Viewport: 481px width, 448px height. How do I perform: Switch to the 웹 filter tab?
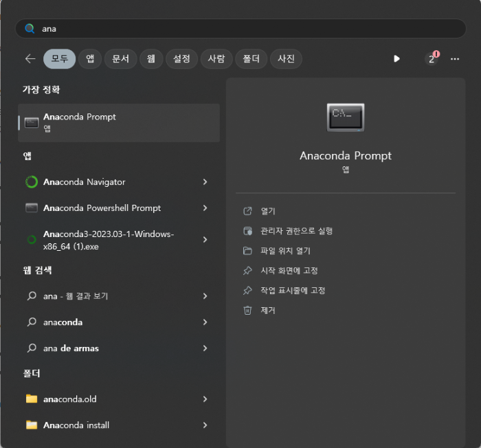pyautogui.click(x=151, y=58)
